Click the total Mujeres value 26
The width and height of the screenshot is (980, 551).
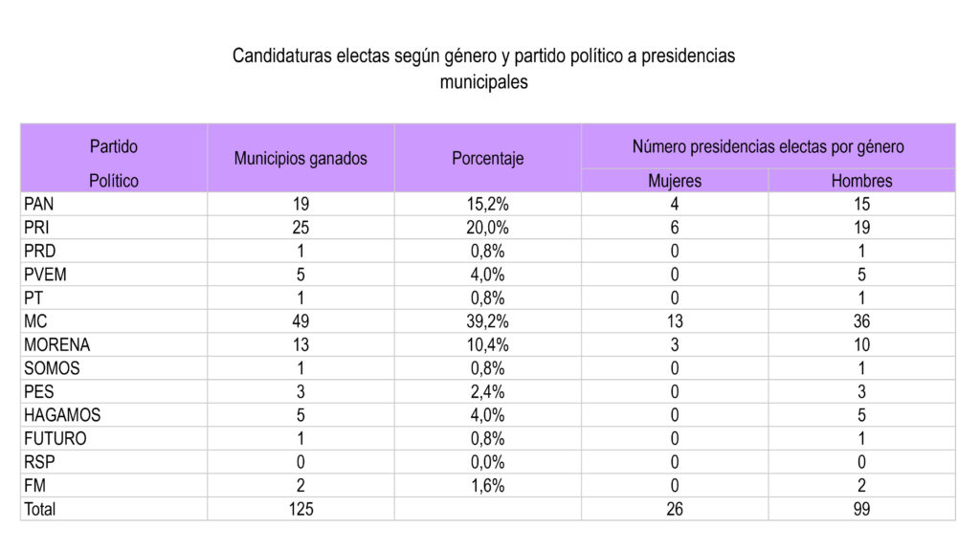point(675,509)
